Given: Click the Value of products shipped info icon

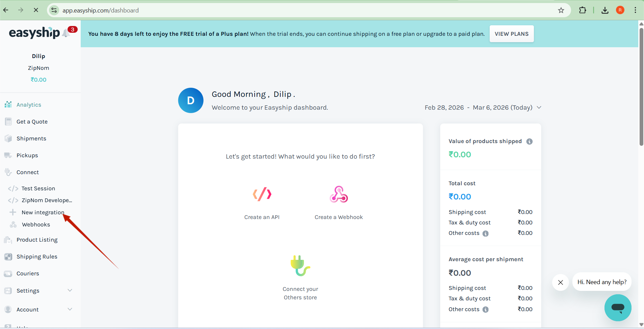Looking at the screenshot, I should 530,141.
